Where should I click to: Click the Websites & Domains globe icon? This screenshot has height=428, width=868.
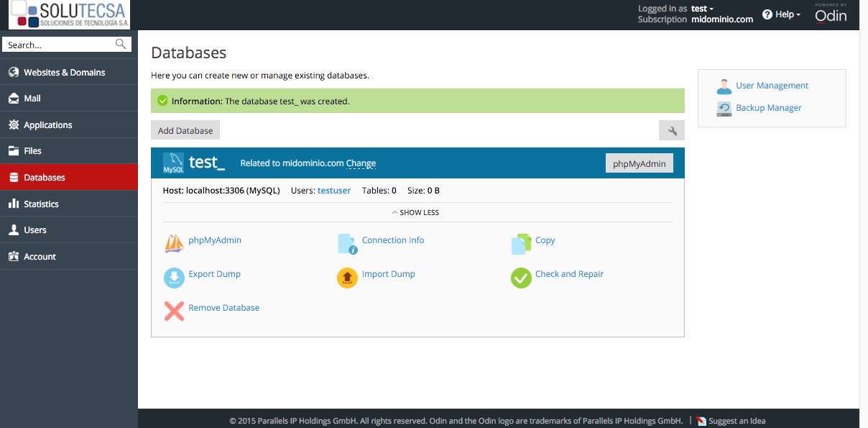pos(14,72)
